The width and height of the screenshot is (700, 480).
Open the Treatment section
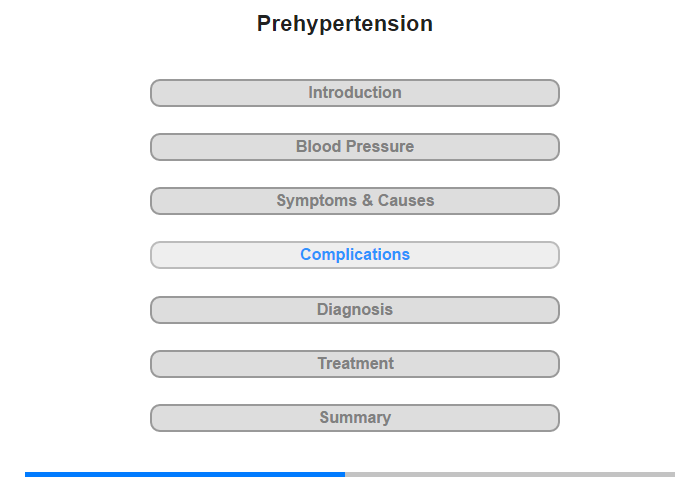(x=355, y=364)
